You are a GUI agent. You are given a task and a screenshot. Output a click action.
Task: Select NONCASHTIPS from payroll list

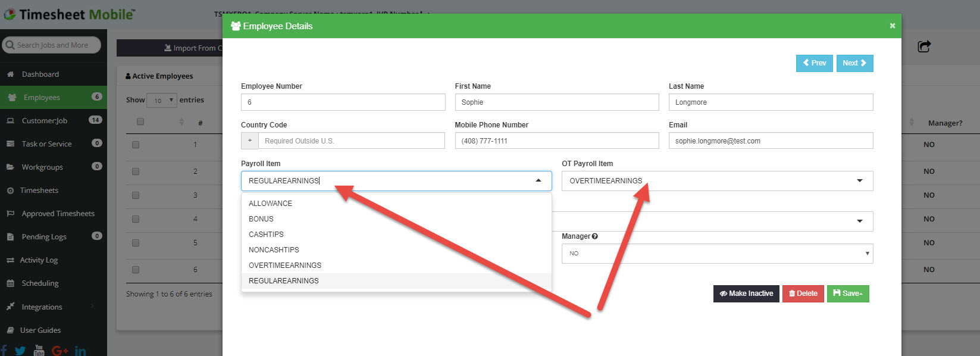click(x=396, y=250)
